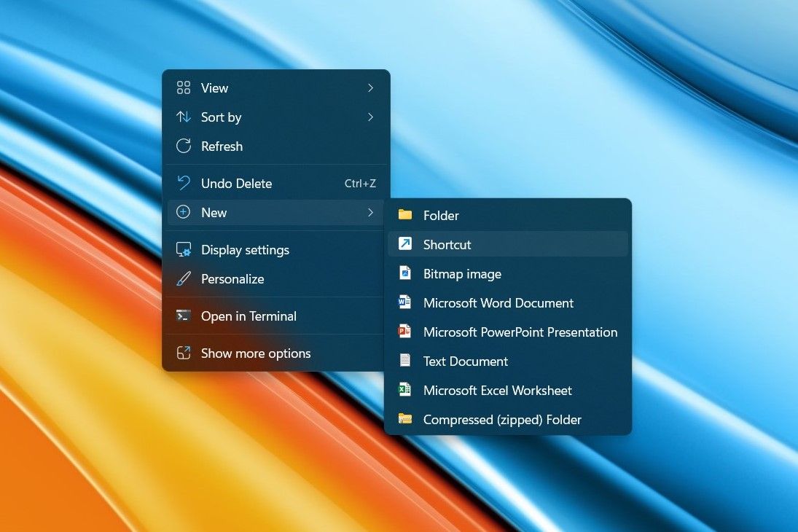
Task: Choose Sort by from the context menu
Action: click(276, 117)
